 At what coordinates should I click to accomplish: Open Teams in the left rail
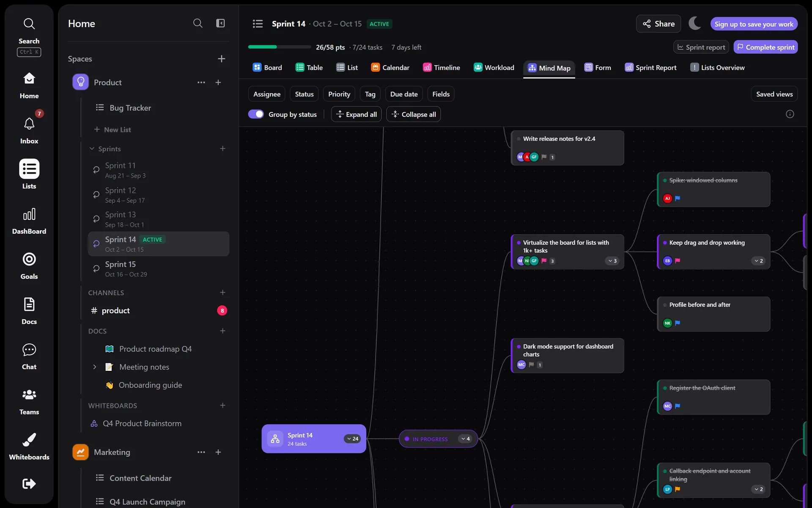29,402
